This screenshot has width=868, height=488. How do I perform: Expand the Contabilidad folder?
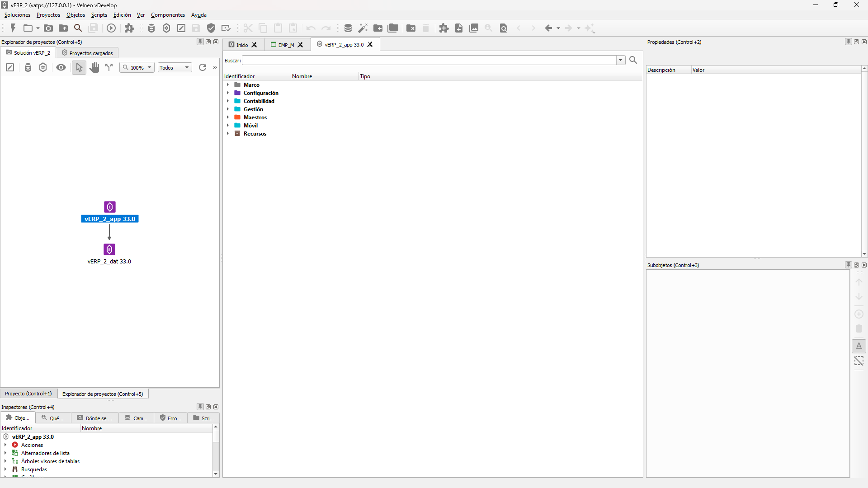(x=228, y=101)
